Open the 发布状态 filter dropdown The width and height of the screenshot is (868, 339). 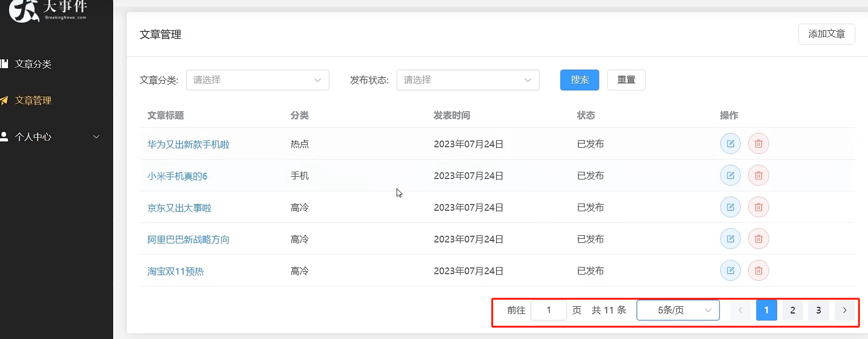[x=468, y=80]
